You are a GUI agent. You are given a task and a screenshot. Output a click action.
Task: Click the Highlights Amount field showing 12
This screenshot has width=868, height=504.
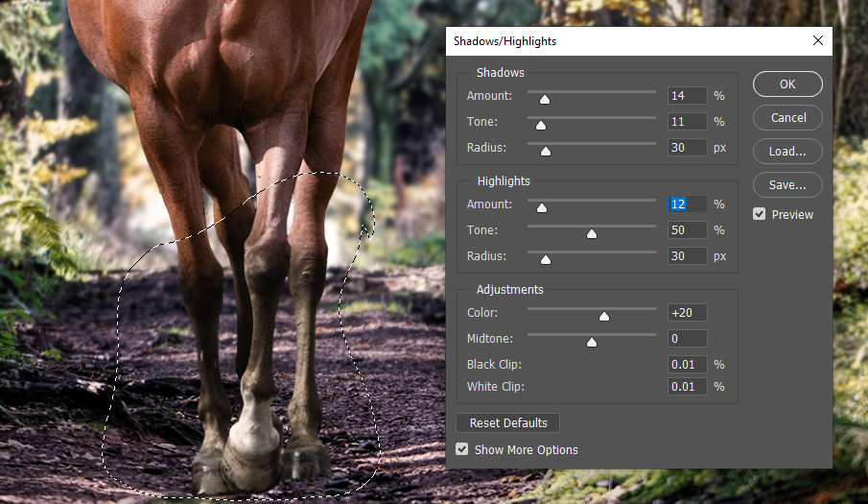(x=687, y=204)
